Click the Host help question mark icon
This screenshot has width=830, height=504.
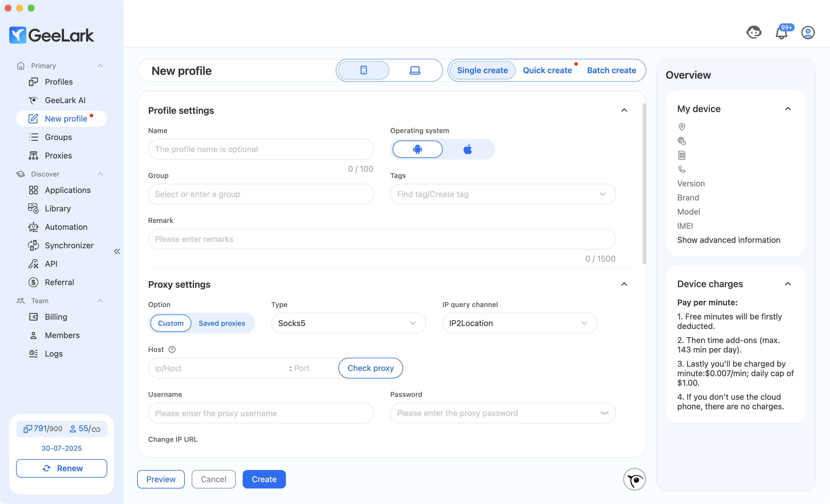point(172,349)
